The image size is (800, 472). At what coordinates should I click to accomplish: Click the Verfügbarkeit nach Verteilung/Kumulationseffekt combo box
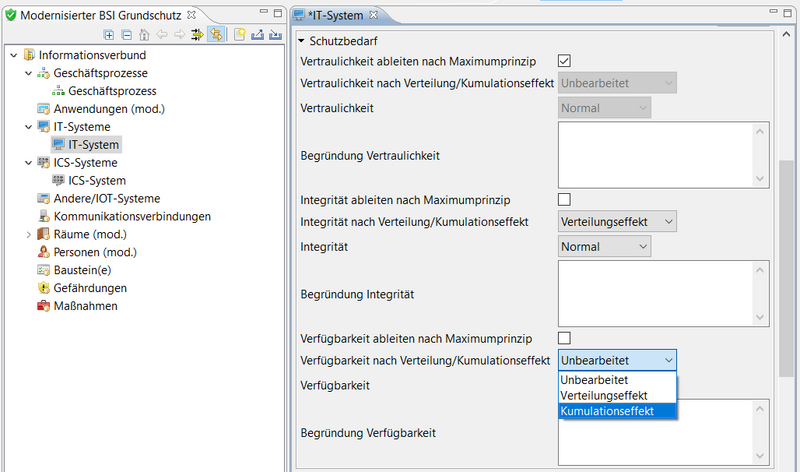[617, 360]
